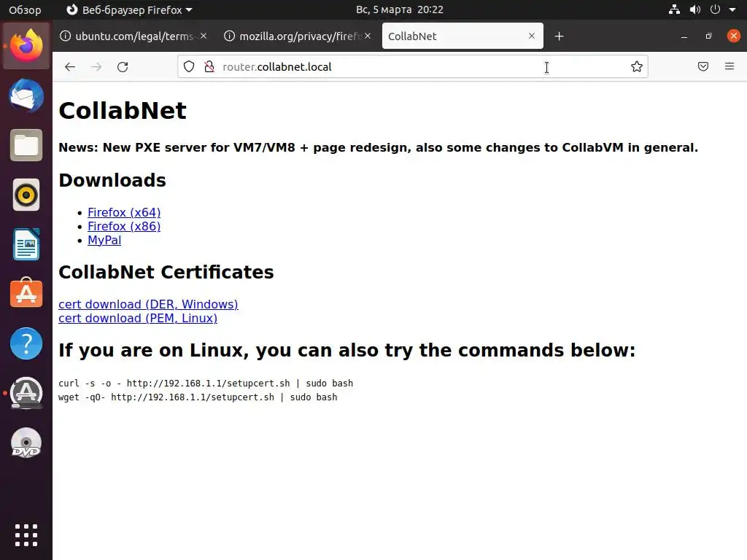The width and height of the screenshot is (747, 560).
Task: Open Ubuntu Software store from dock
Action: pyautogui.click(x=26, y=293)
